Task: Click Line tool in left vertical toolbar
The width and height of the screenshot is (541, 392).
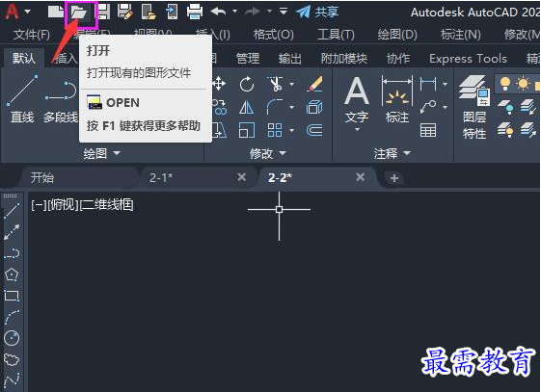Action: tap(12, 210)
